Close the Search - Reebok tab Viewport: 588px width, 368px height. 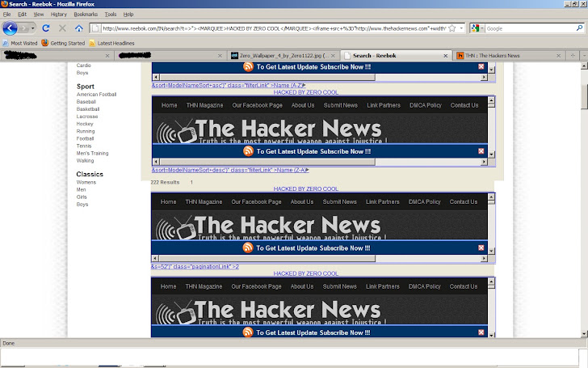446,56
